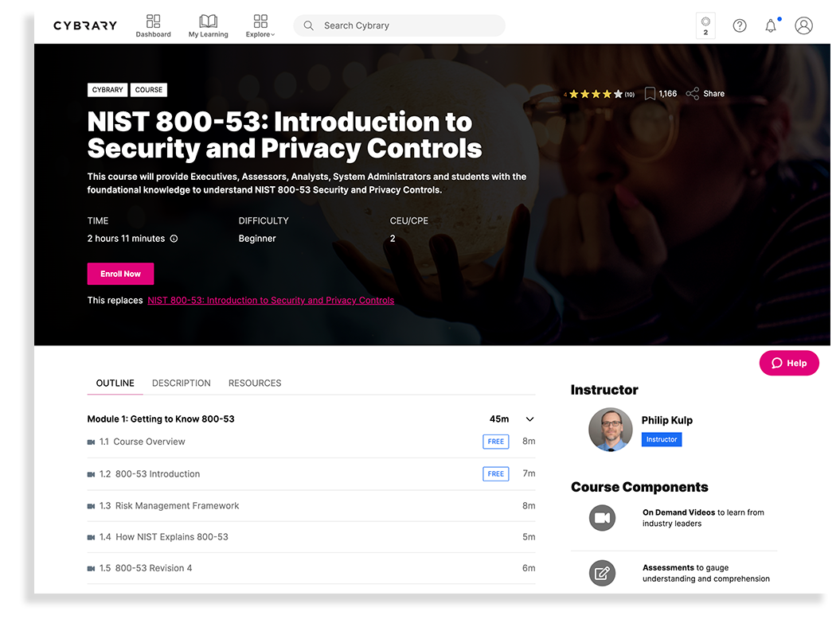Select the OUTLINE tab

(x=115, y=384)
